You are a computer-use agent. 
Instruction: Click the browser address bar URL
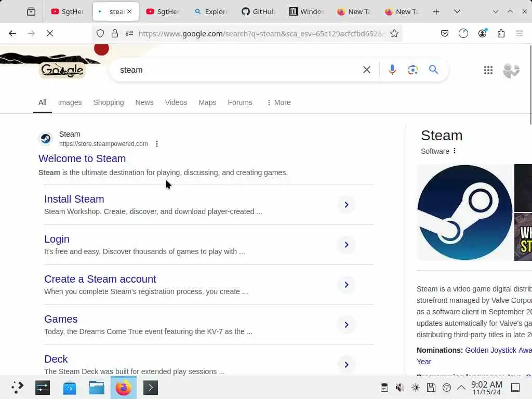(x=261, y=33)
